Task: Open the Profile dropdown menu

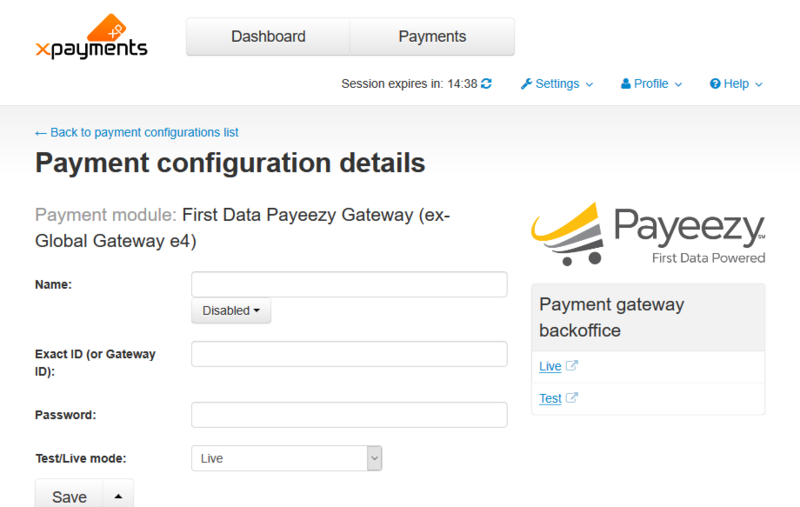Action: click(651, 84)
